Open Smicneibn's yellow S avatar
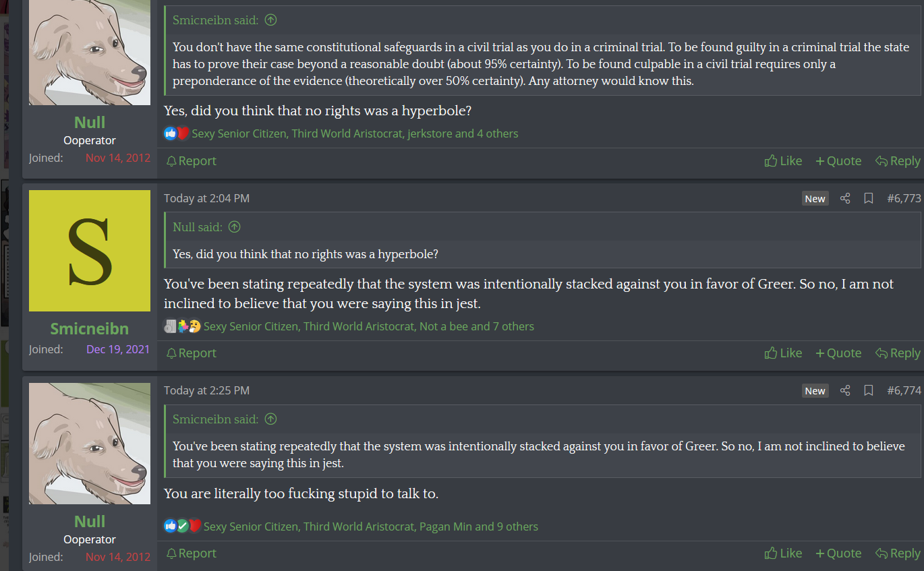Screen dimensions: 924x571 click(90, 251)
